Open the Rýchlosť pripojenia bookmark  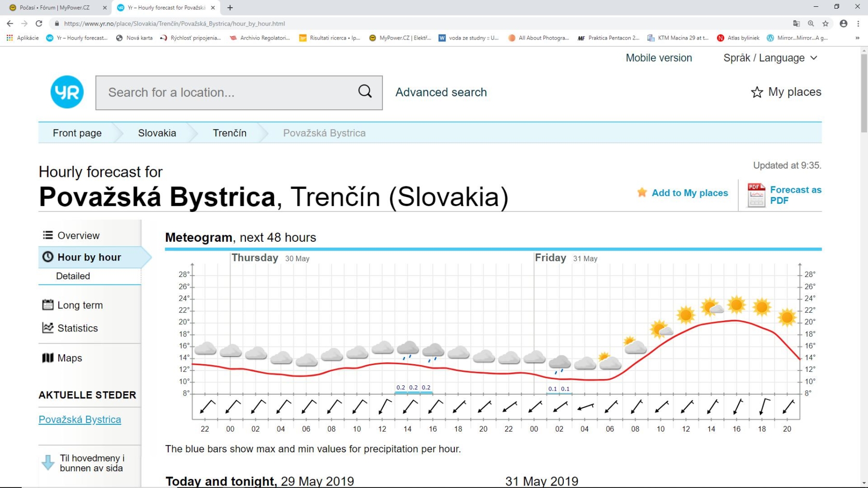coord(190,38)
